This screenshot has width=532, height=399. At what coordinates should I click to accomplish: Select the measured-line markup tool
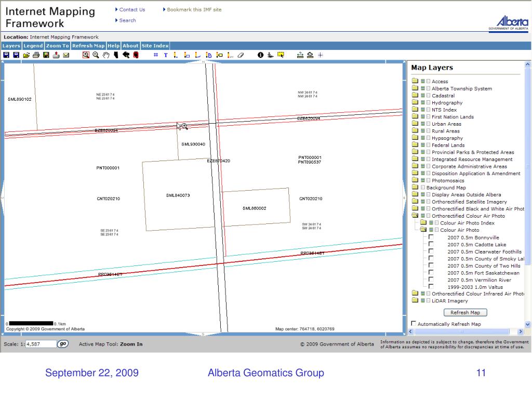coord(230,55)
